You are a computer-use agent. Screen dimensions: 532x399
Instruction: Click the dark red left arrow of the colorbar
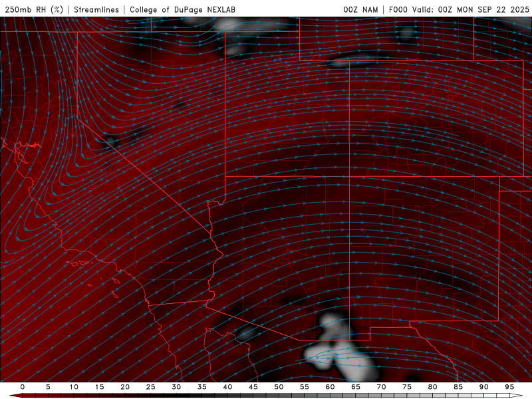[15, 396]
